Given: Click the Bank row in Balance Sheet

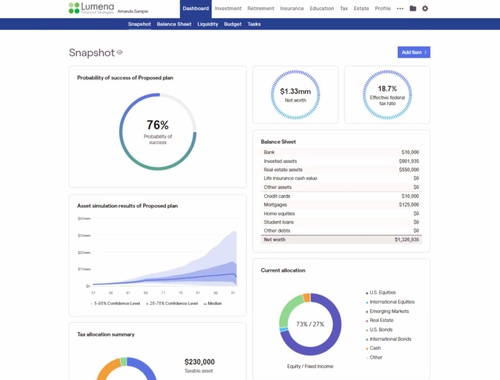Looking at the screenshot, I should (341, 152).
